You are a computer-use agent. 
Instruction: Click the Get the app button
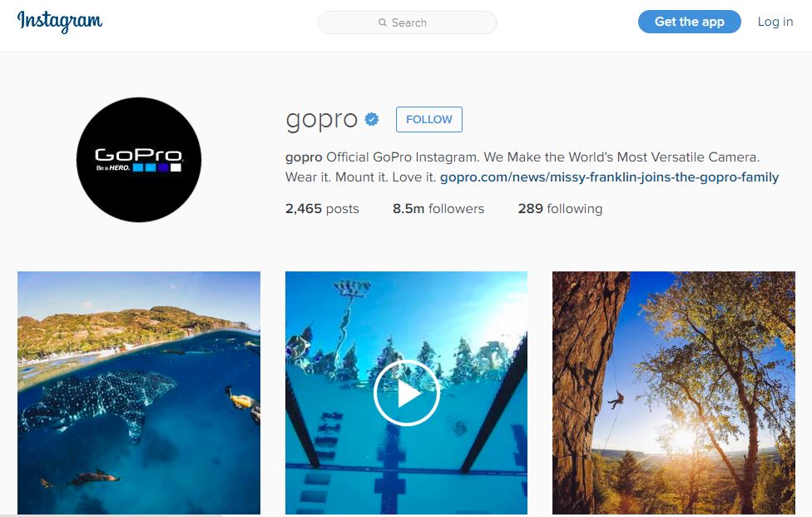point(689,22)
